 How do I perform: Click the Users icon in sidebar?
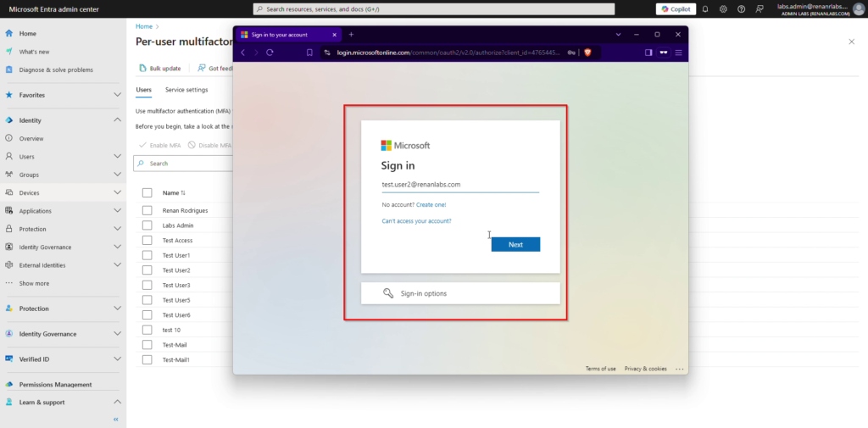[8, 157]
